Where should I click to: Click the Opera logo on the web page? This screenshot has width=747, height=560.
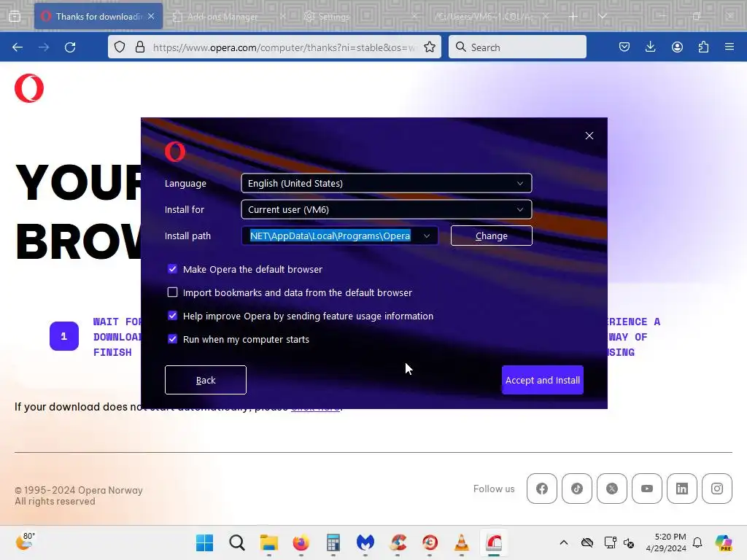coord(29,88)
